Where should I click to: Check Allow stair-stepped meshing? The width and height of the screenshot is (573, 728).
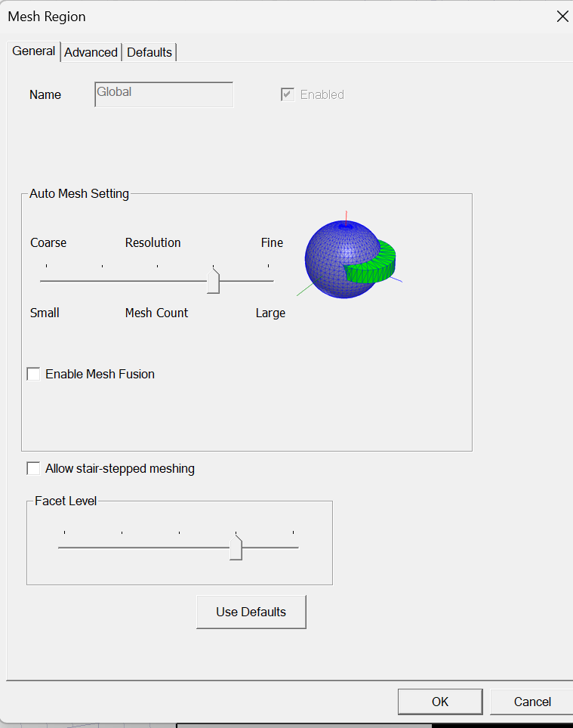[34, 468]
